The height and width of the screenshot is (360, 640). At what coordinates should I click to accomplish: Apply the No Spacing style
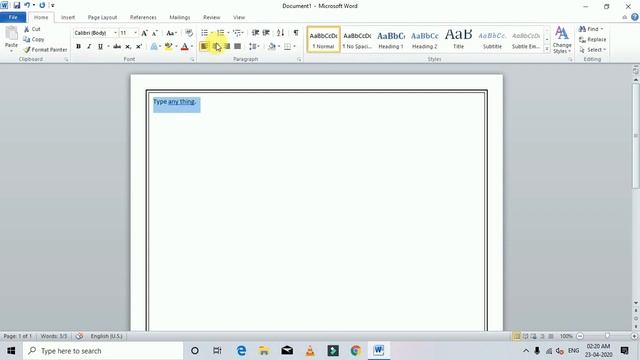coord(357,40)
